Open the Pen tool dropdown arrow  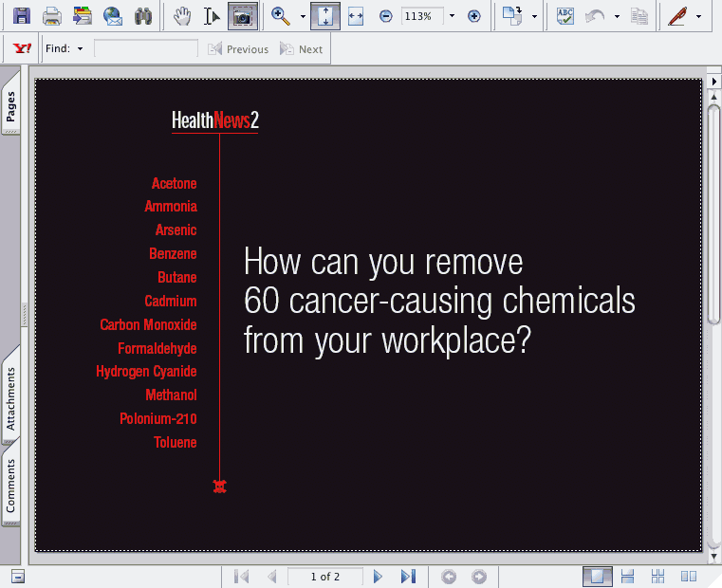(x=698, y=16)
